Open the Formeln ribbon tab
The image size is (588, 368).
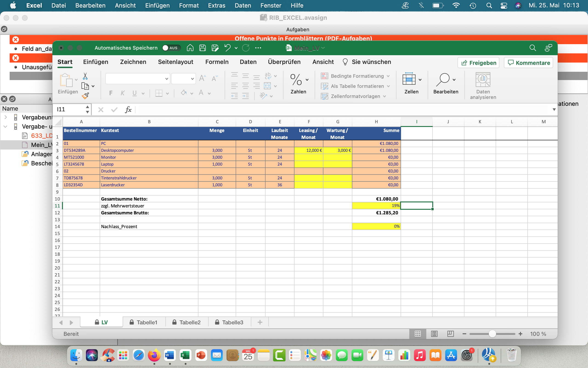[217, 62]
